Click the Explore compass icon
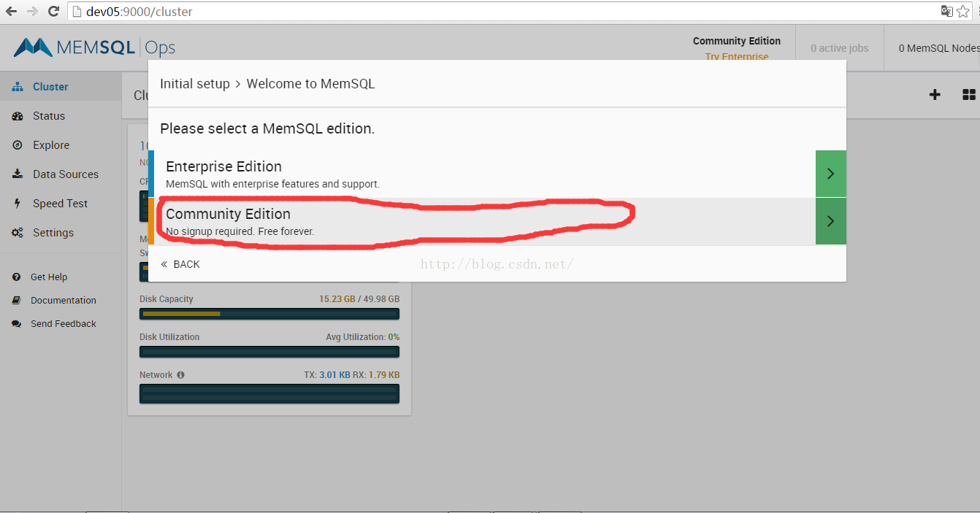The width and height of the screenshot is (980, 513). 18,145
